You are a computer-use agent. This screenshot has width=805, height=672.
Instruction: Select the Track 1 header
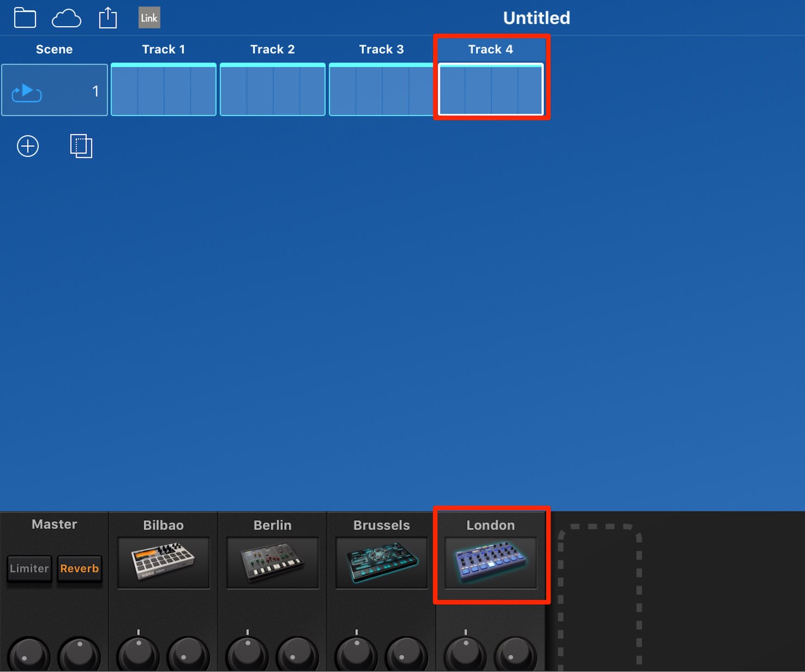coord(164,49)
